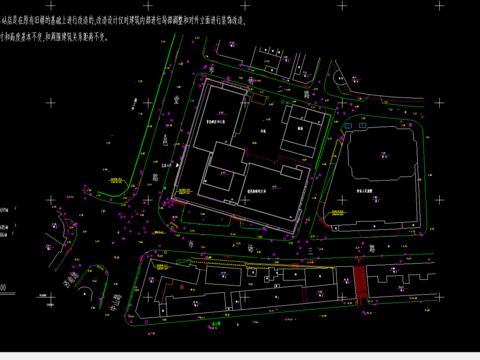Click the right cyan rectangle symbol
Screen dimensions: 480x360
coord(363,125)
